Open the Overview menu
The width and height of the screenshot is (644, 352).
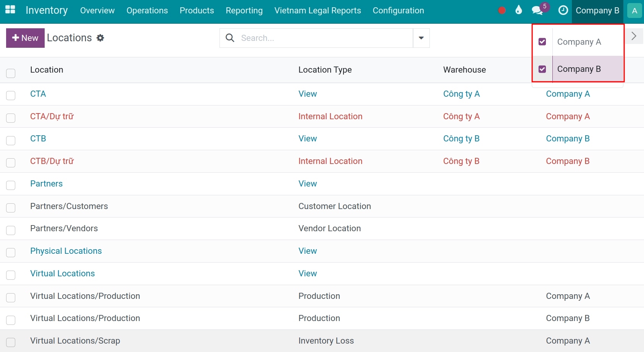pyautogui.click(x=97, y=10)
